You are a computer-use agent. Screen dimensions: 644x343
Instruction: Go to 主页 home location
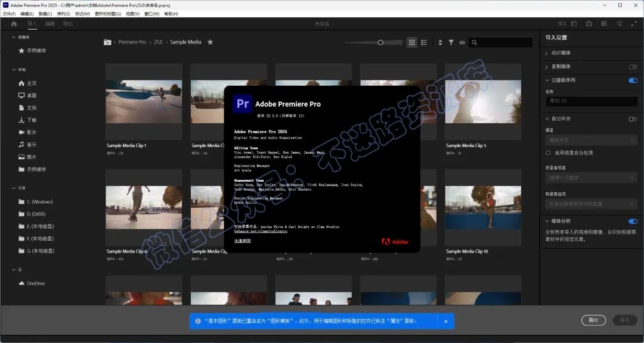coord(27,83)
